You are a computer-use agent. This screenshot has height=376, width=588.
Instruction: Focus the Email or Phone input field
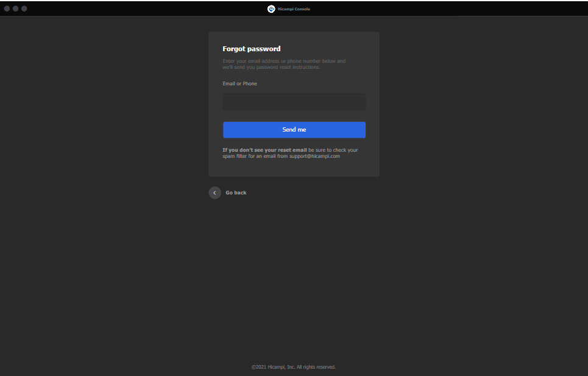pos(294,102)
